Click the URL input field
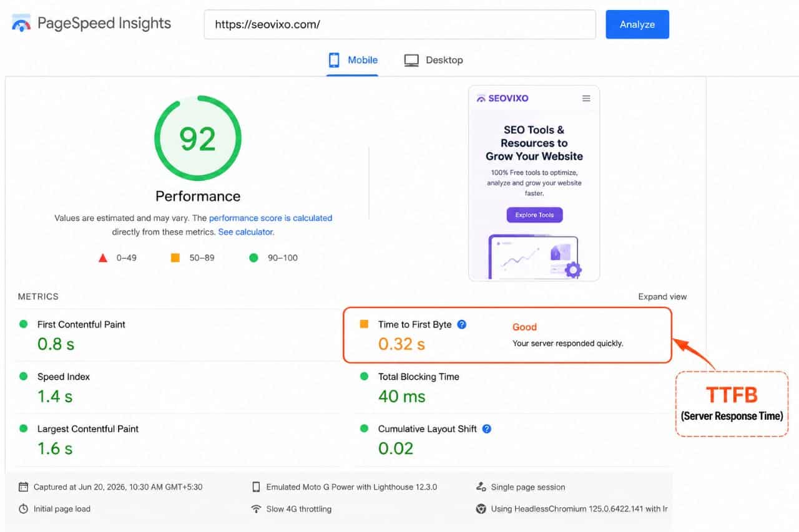Viewport: 799px width, 532px height. click(x=400, y=24)
